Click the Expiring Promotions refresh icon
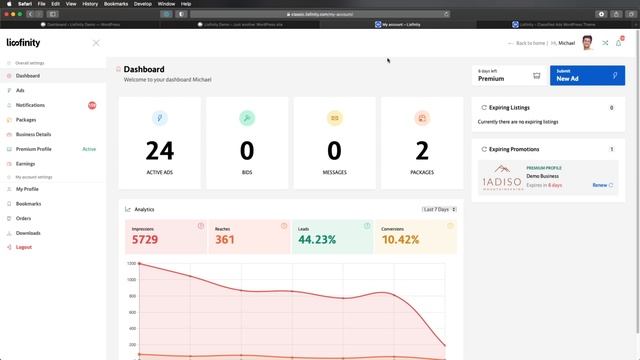 click(x=484, y=149)
